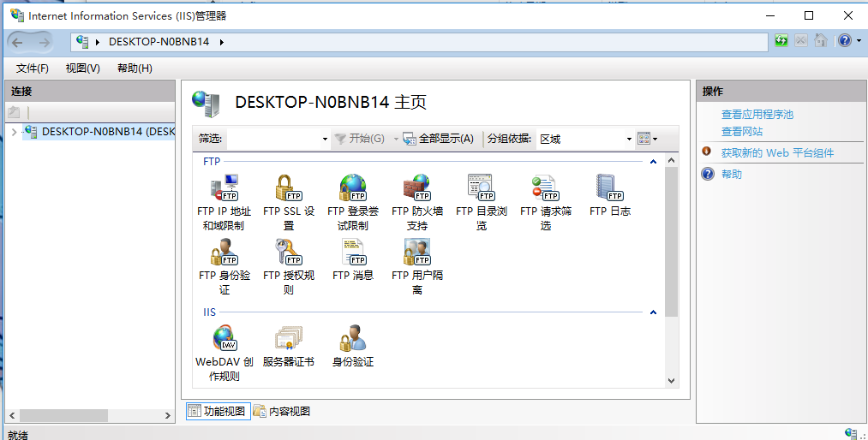
Task: Click the home icon in the toolbar
Action: coord(820,40)
